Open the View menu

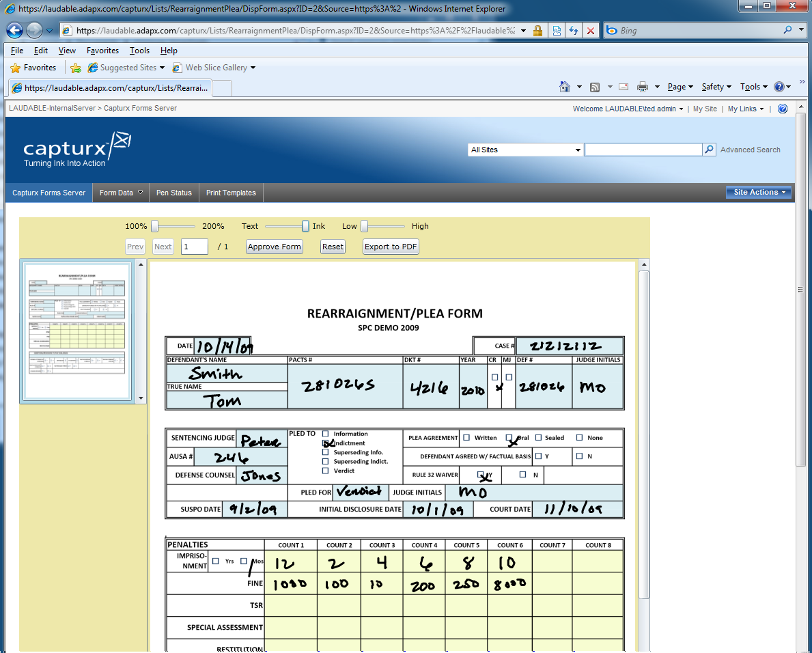click(x=67, y=51)
